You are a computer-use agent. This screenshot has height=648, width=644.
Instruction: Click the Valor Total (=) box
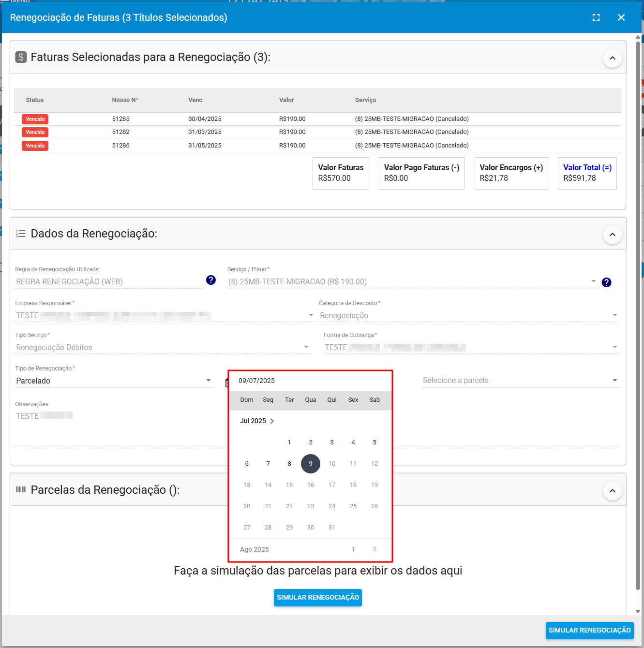tap(587, 173)
